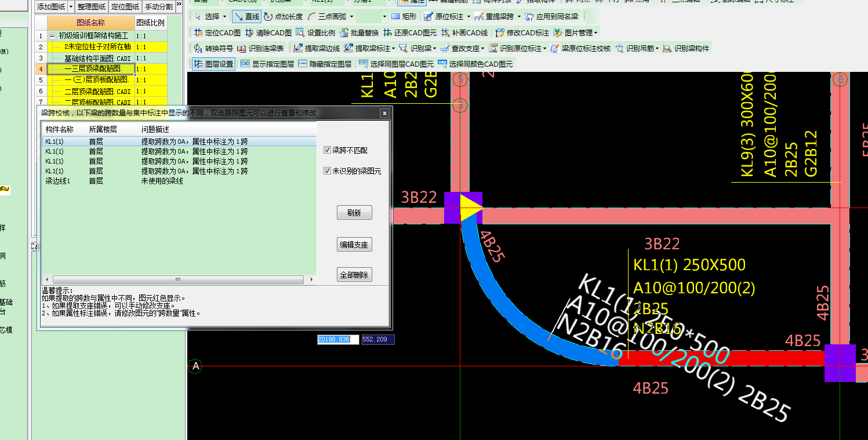Click 显示指定图层 show layer tool
The height and width of the screenshot is (440, 868).
click(x=267, y=64)
